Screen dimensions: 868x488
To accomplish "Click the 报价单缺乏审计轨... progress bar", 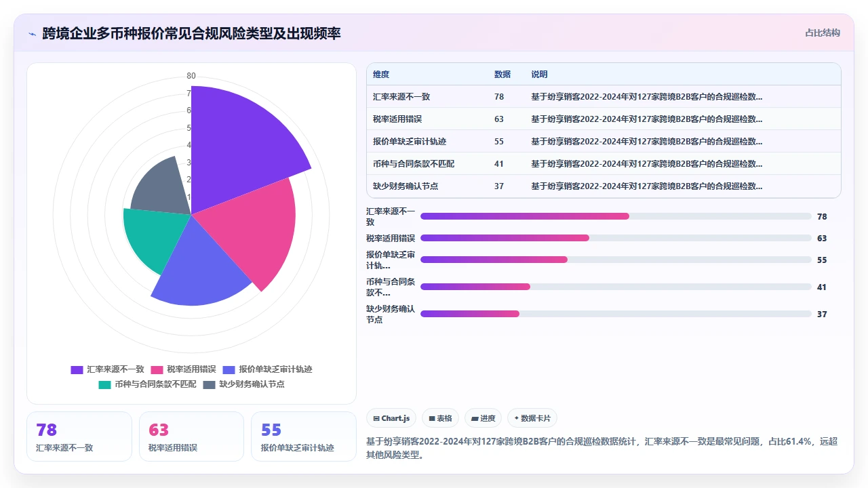I will pyautogui.click(x=616, y=260).
